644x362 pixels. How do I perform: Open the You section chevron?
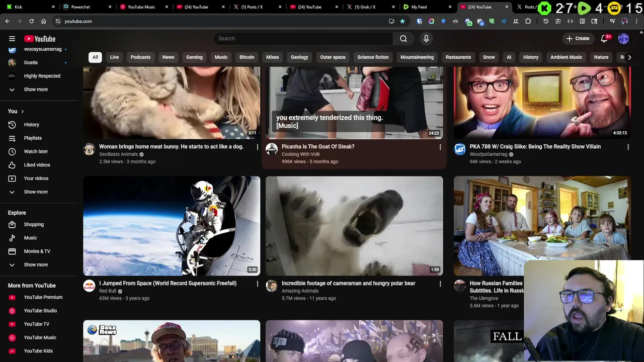pos(22,111)
